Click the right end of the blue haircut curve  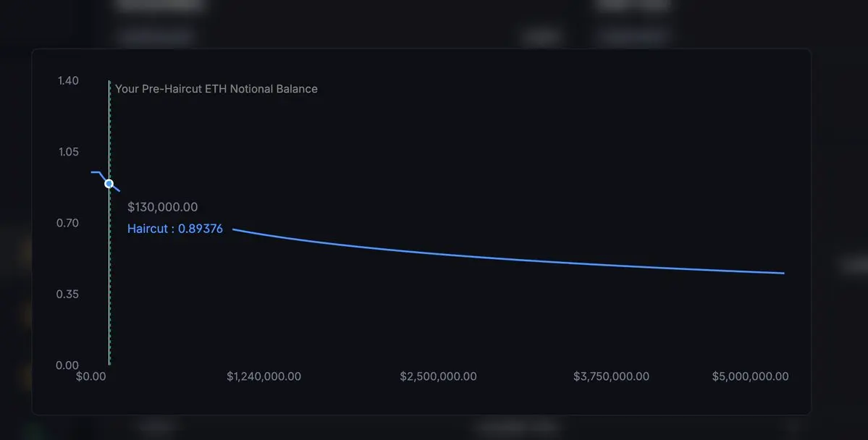783,273
